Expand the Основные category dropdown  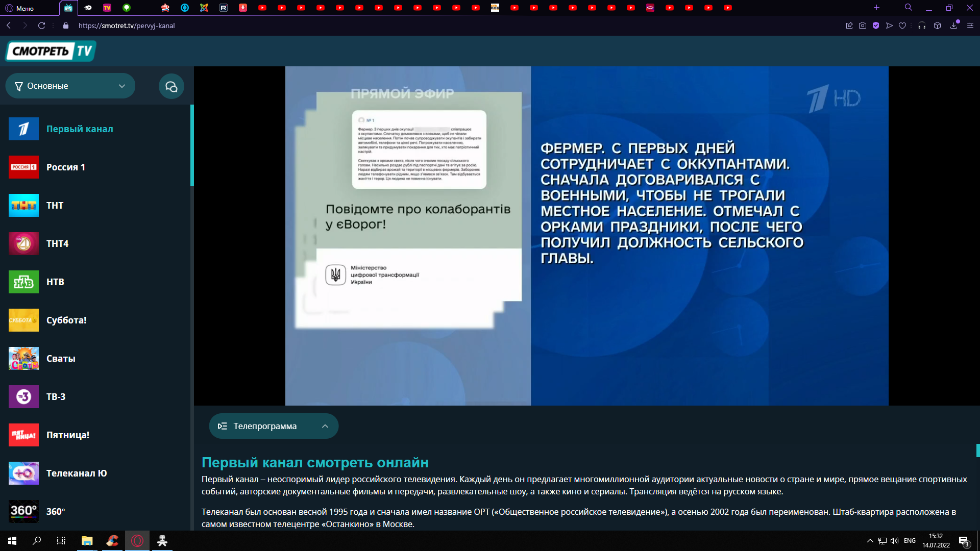pyautogui.click(x=70, y=86)
